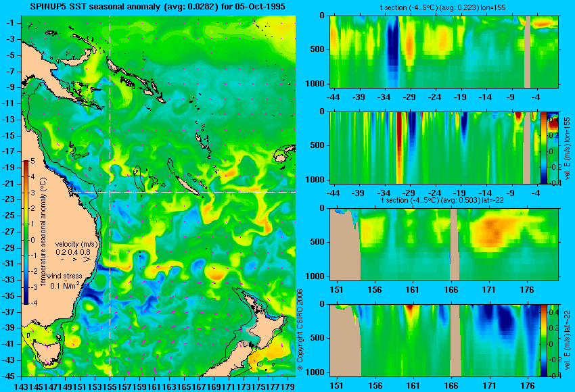Viewport: 575px width, 392px height.
Task: Click the vertical dashed section line at 155
Action: point(110,195)
